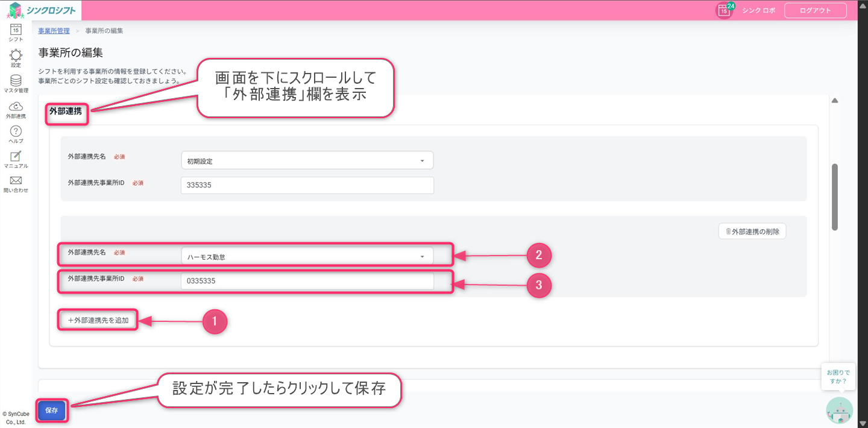Click the ID field containing 0335335

coord(307,281)
